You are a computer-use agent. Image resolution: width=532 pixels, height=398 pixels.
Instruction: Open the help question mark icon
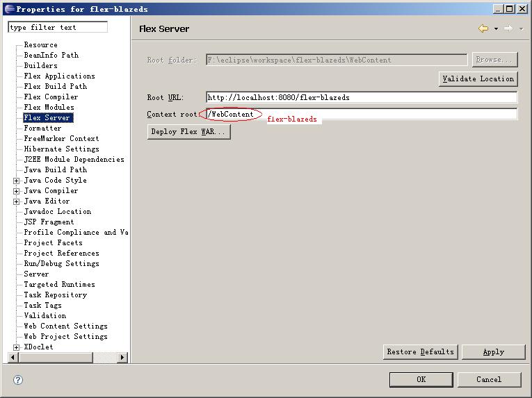coord(18,380)
